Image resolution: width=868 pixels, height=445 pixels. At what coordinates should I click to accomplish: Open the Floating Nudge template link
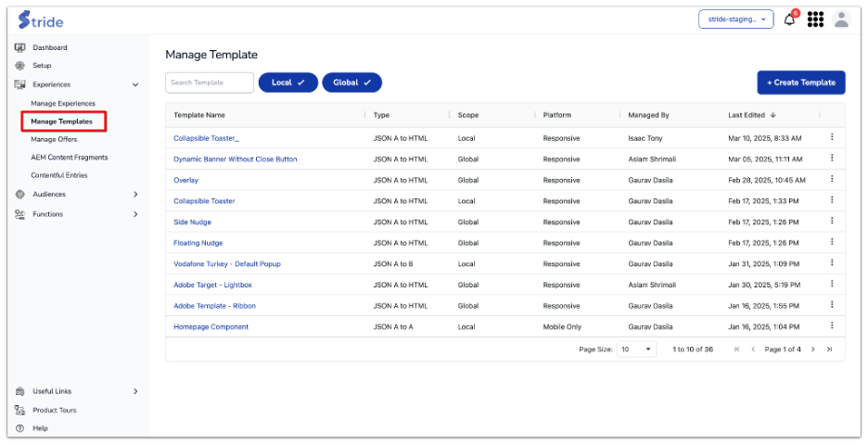click(x=198, y=243)
